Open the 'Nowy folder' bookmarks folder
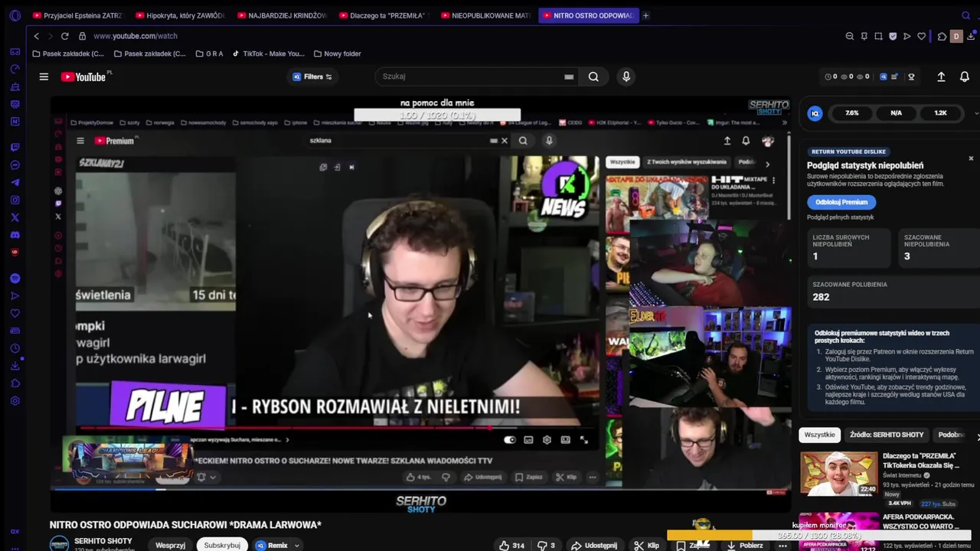The image size is (980, 551). point(337,54)
